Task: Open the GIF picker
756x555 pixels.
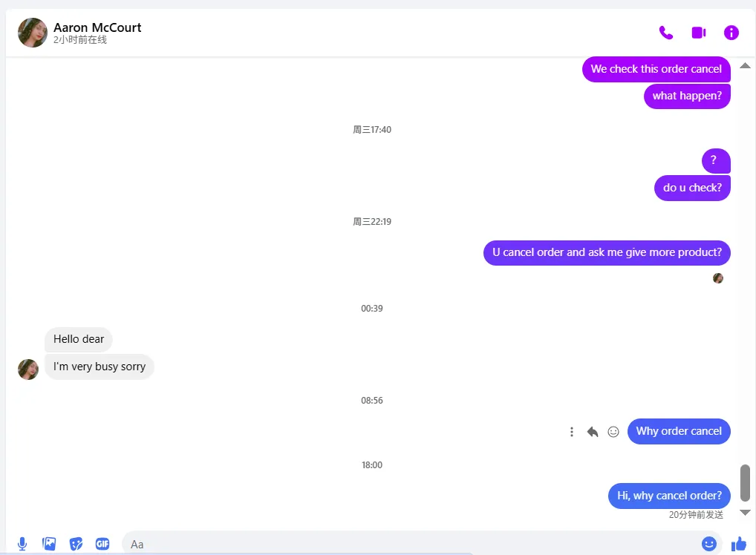Action: point(102,544)
